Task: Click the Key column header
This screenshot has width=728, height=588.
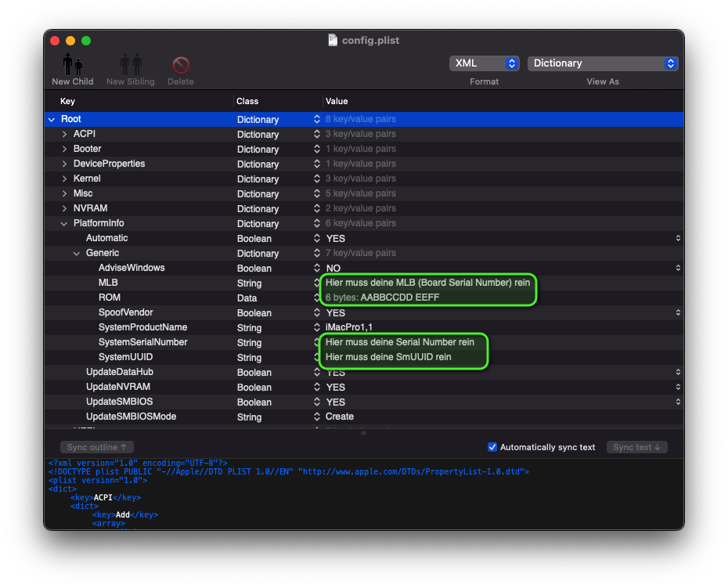Action: pos(68,101)
